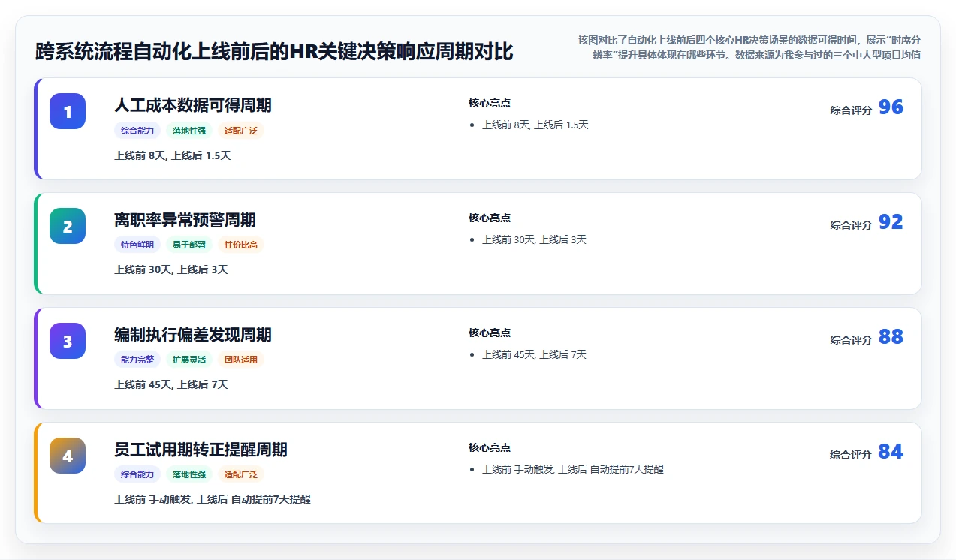Click bullet item 上线前 45天, 上线后 7天
Screen dimensions: 956x560
[534, 354]
